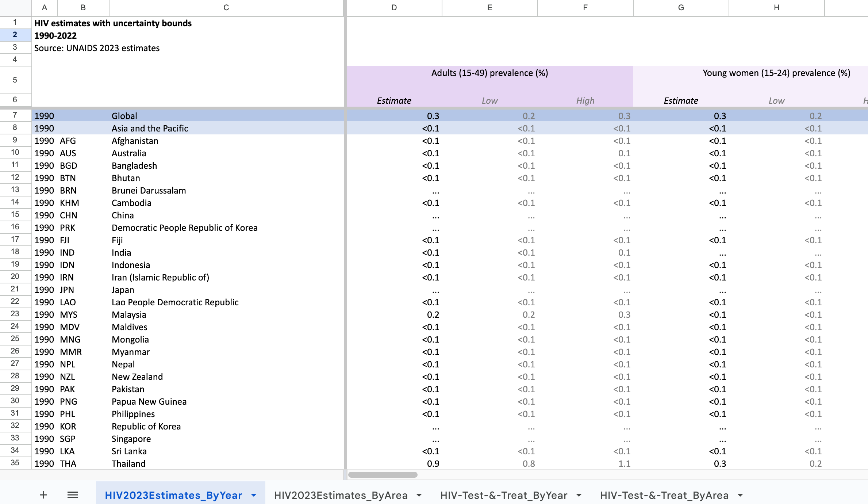Click the Low subheader in column H
The image size is (868, 504).
coord(777,100)
